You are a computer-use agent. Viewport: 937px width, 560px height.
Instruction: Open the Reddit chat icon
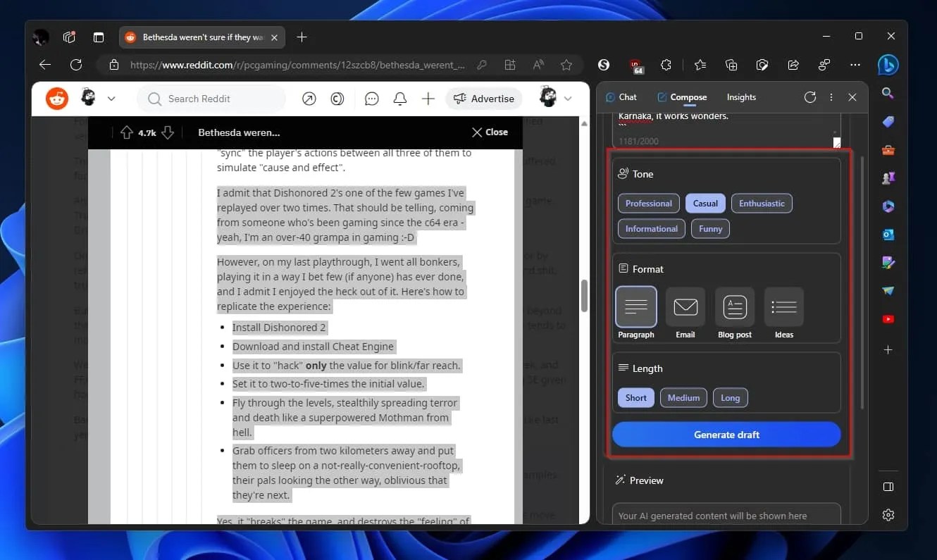[371, 99]
